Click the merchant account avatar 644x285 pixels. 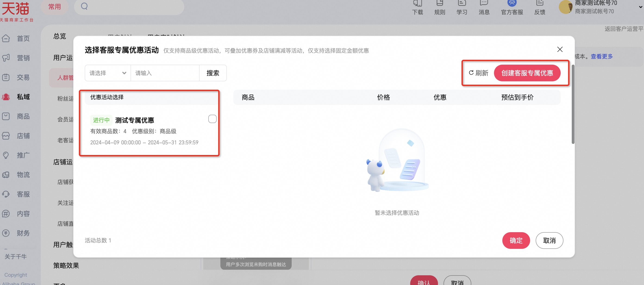pos(566,7)
